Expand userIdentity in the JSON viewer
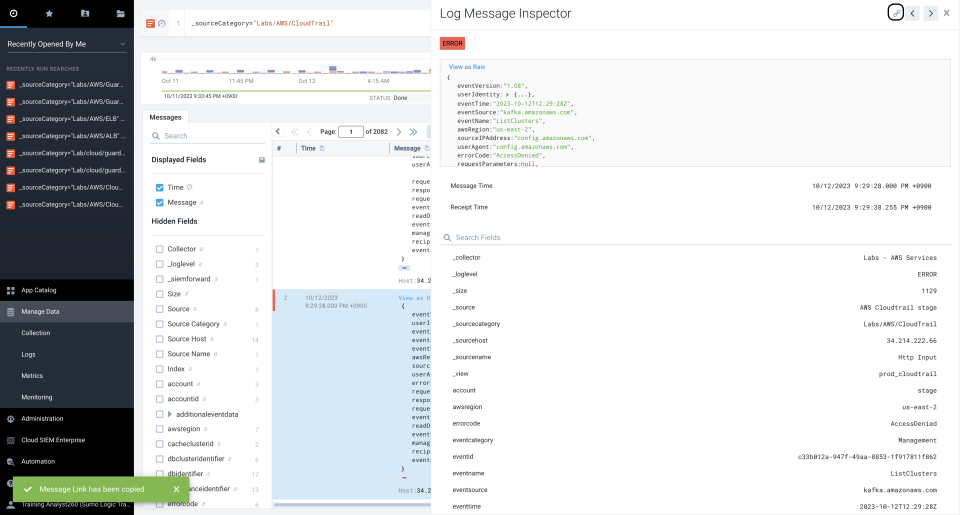Viewport: 960px width, 515px height. 507,95
